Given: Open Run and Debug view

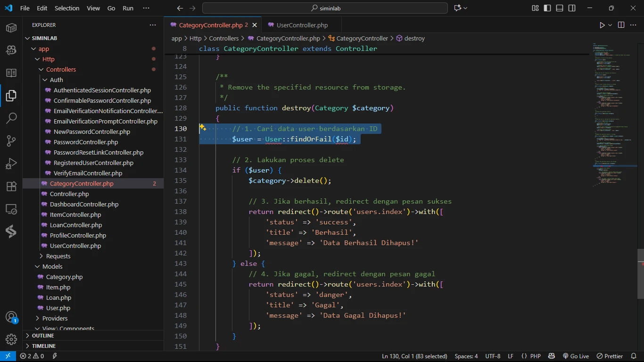Looking at the screenshot, I should point(11,164).
